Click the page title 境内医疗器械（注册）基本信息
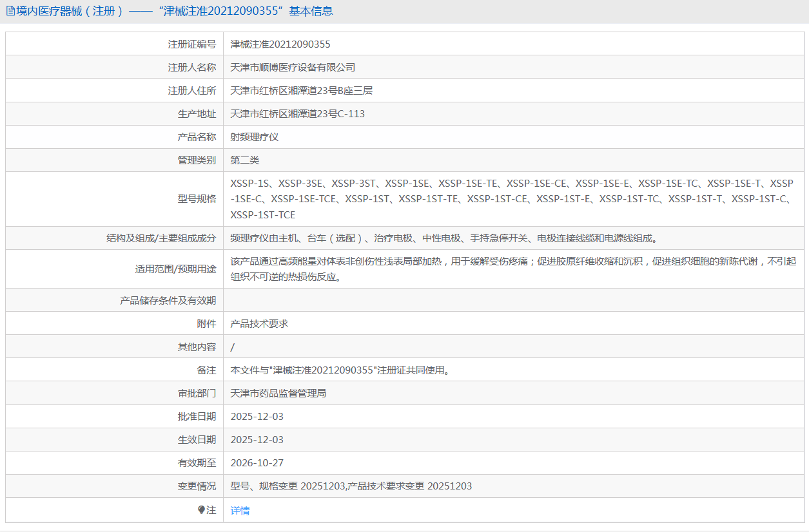 (x=175, y=11)
